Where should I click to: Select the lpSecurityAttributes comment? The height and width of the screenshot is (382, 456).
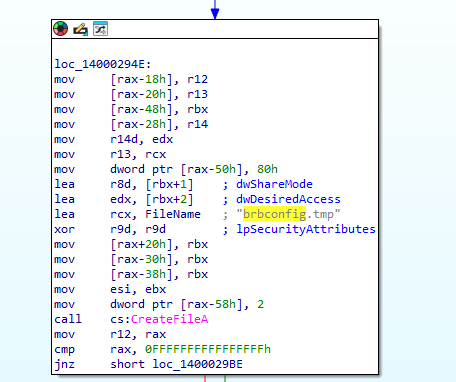306,229
